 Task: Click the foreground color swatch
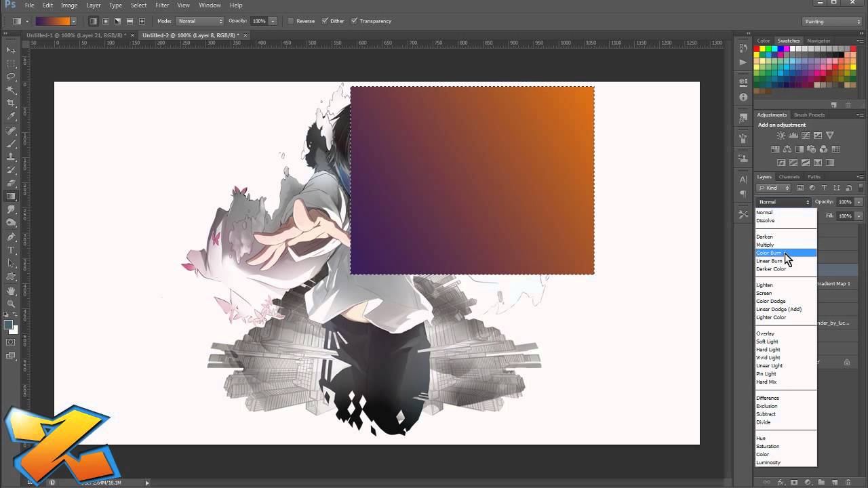click(9, 325)
